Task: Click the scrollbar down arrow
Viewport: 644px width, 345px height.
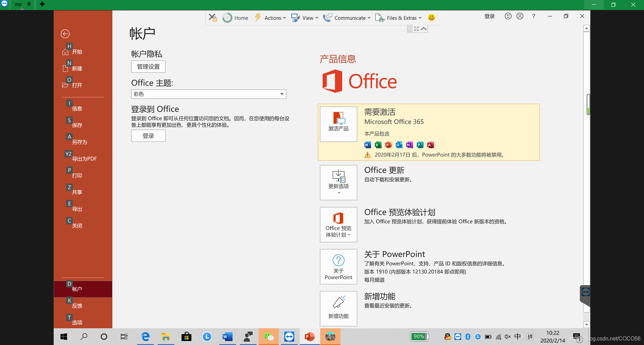Action: [587, 325]
